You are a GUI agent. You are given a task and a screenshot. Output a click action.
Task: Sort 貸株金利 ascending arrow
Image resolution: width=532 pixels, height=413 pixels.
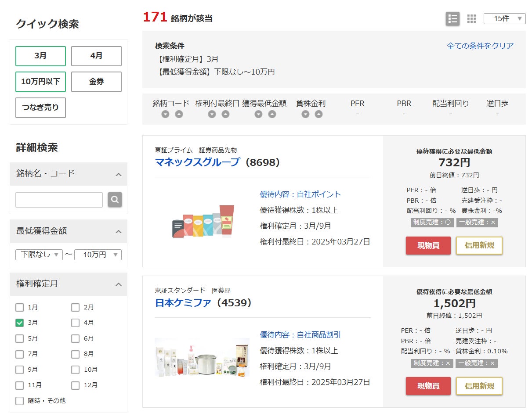click(318, 114)
